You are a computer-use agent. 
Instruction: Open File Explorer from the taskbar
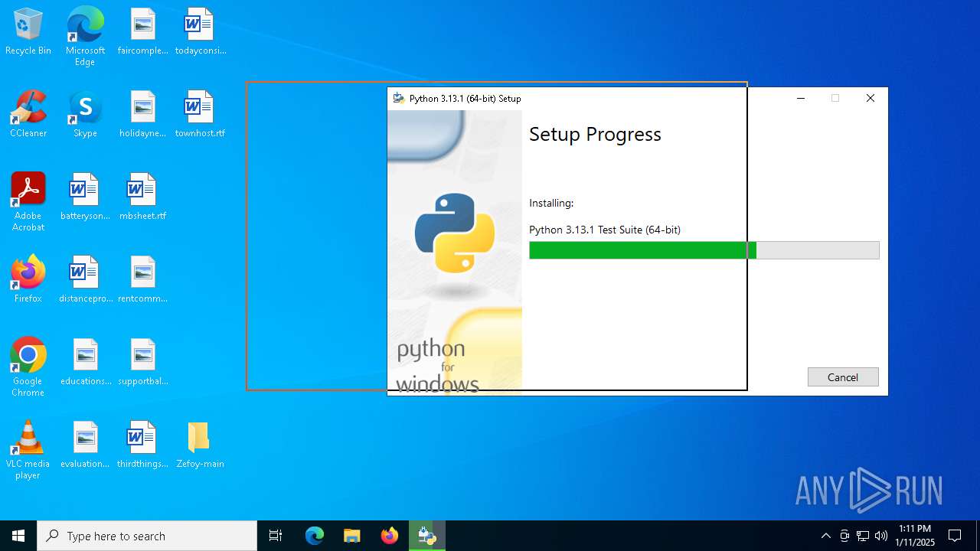coord(351,536)
